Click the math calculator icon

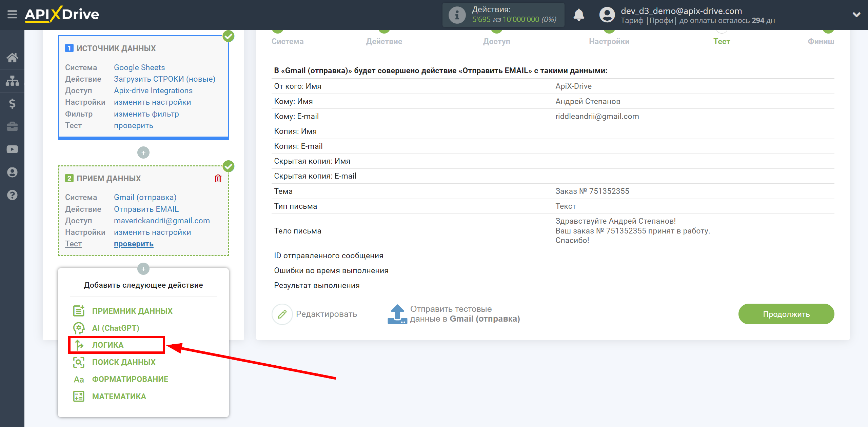79,396
